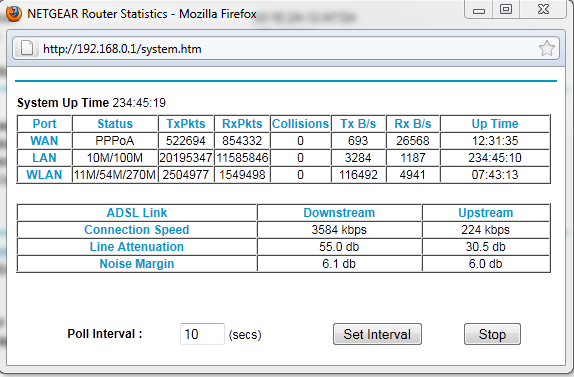Click the Tx B/s column header
The image size is (574, 377).
358,124
